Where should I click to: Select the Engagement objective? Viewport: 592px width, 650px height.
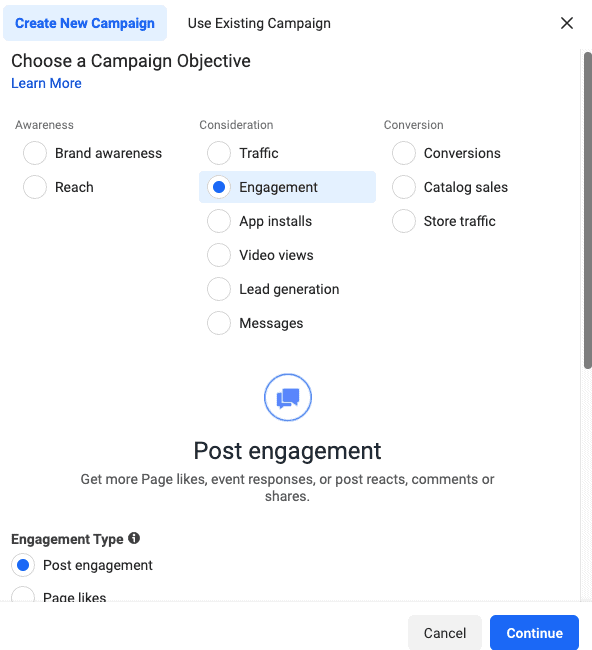[x=287, y=187]
